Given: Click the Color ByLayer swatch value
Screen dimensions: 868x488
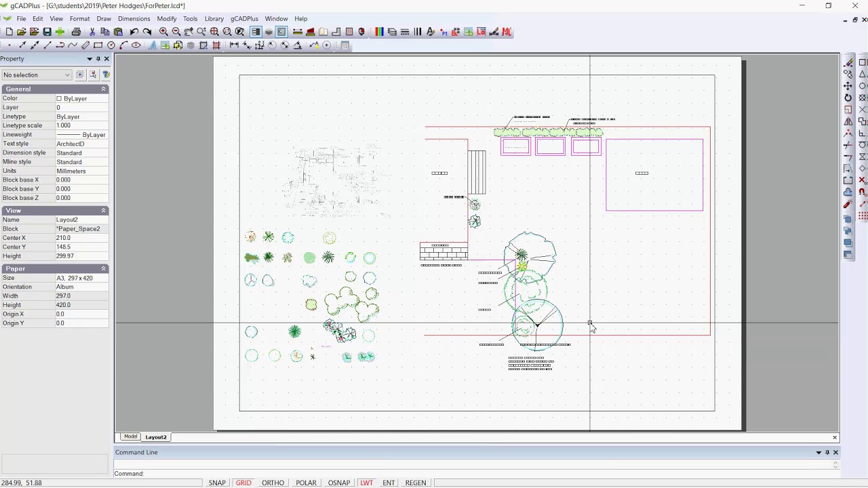Looking at the screenshot, I should [x=81, y=99].
